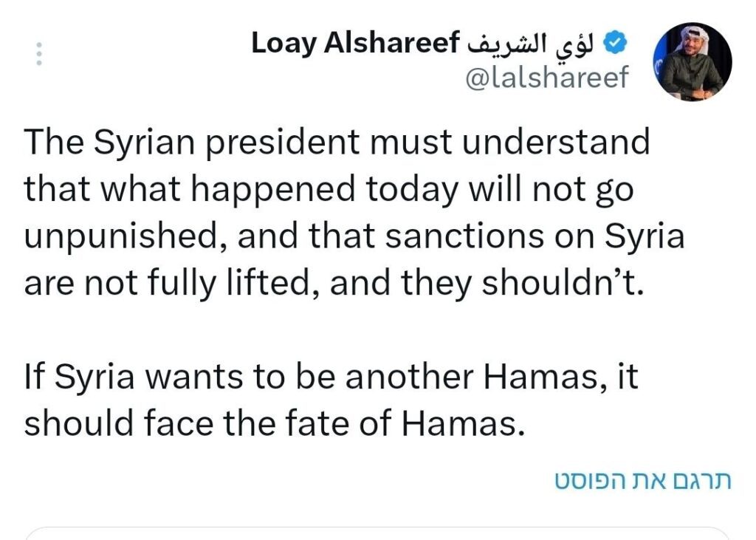This screenshot has height=540, width=756.
Task: Click the words "and they shouldn't."
Action: tap(487, 283)
